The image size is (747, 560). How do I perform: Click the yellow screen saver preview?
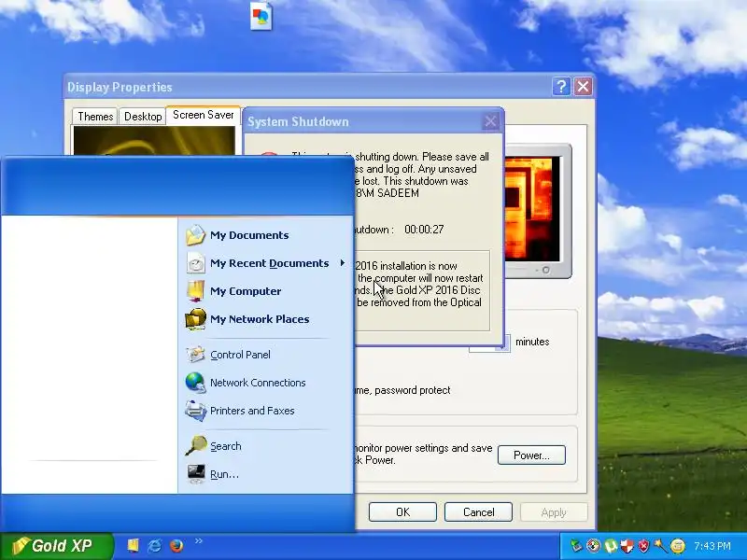[x=153, y=141]
